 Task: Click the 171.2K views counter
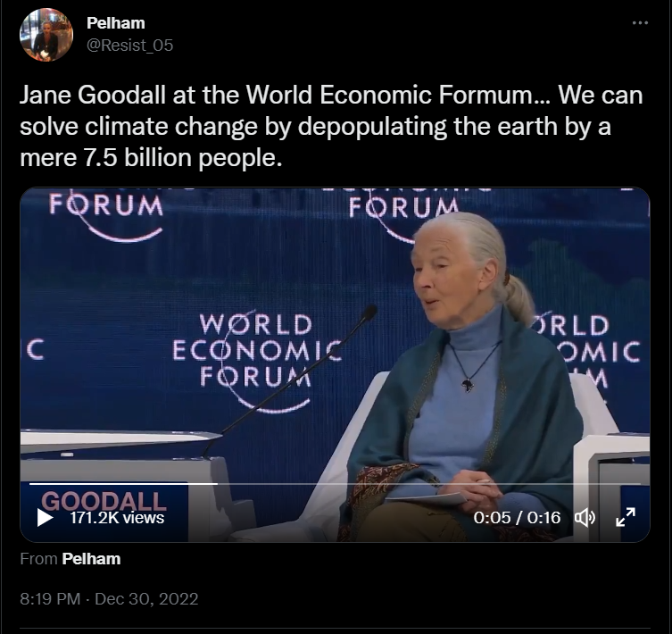pos(116,518)
